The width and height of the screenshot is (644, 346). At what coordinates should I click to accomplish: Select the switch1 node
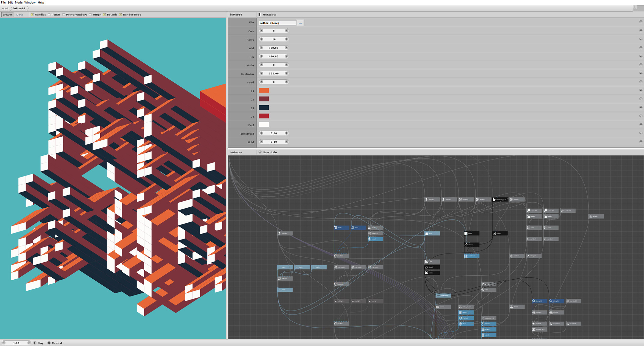click(x=341, y=256)
